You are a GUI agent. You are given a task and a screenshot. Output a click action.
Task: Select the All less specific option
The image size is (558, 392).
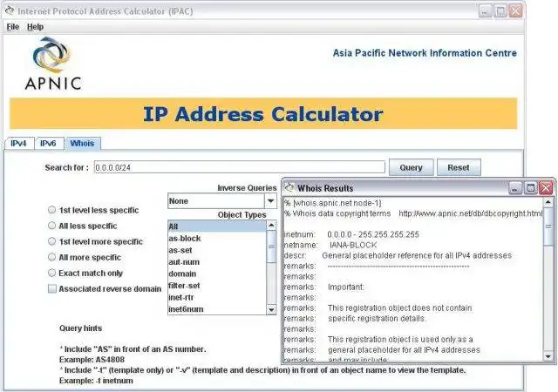click(52, 226)
